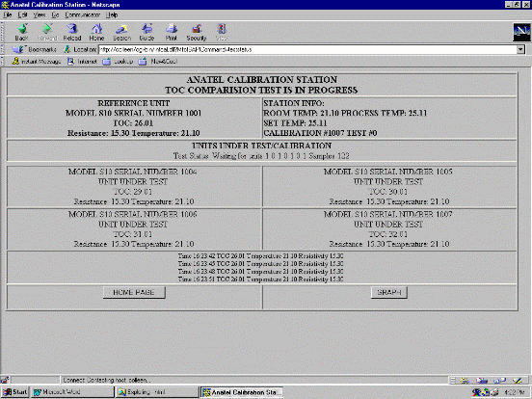Image resolution: width=532 pixels, height=399 pixels.
Task: Collapse the Location toolbar grip handle
Action: [x=2, y=49]
